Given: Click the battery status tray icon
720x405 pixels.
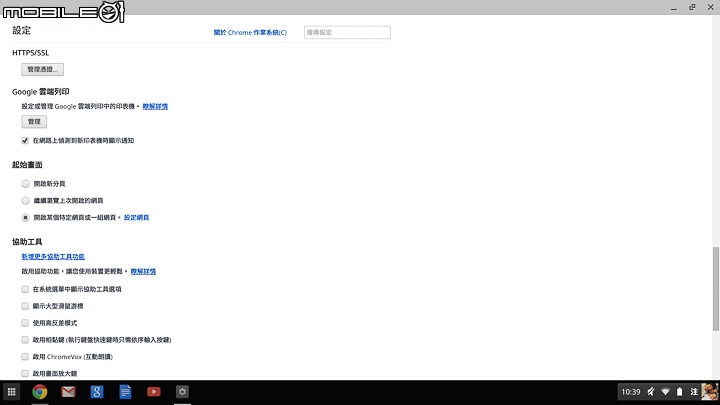Looking at the screenshot, I should (x=680, y=392).
